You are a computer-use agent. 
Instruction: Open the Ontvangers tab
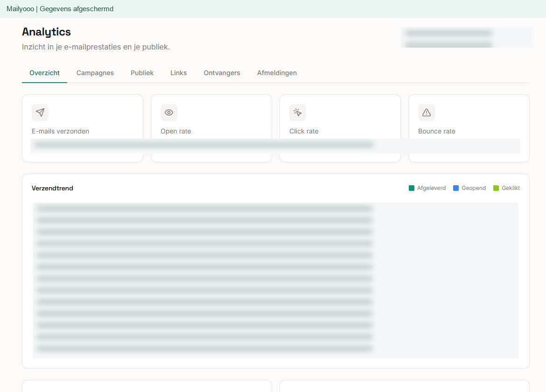pos(222,73)
